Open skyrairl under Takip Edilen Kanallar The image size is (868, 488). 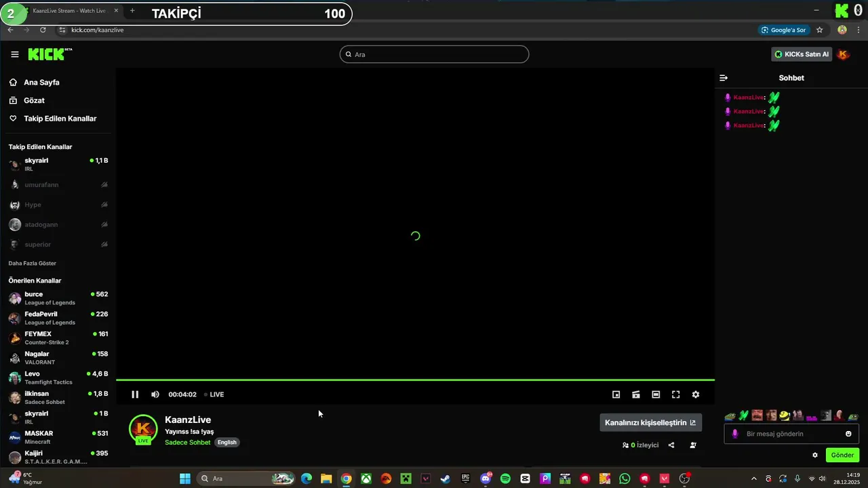pyautogui.click(x=58, y=165)
